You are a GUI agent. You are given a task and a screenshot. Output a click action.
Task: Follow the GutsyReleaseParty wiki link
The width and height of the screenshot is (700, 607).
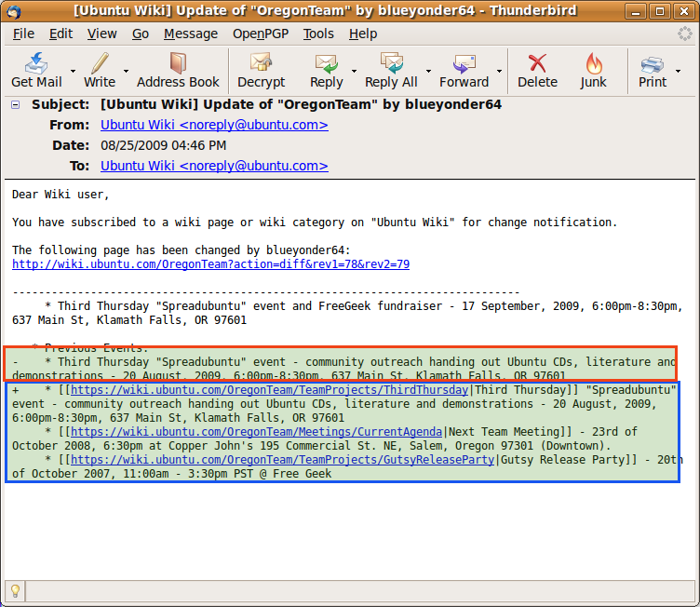(x=282, y=460)
